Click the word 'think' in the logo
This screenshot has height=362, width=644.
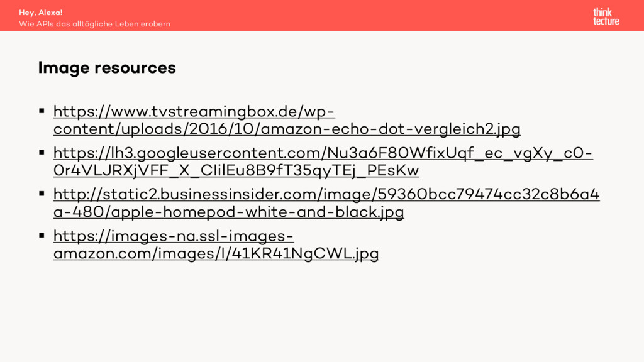pos(602,12)
